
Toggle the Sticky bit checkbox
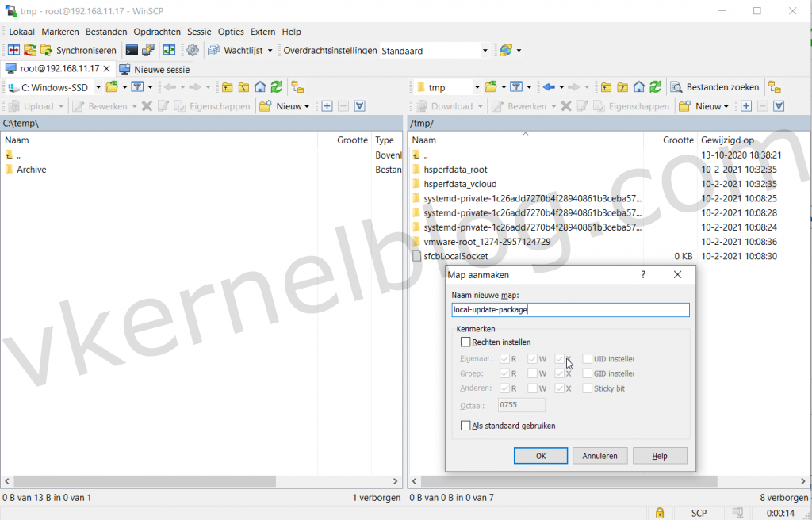coord(588,388)
